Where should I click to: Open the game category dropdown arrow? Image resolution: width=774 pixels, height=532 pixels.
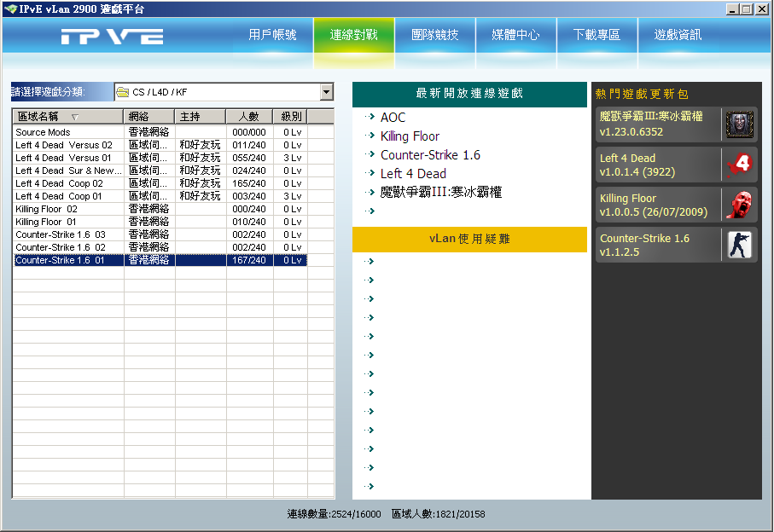[x=326, y=92]
